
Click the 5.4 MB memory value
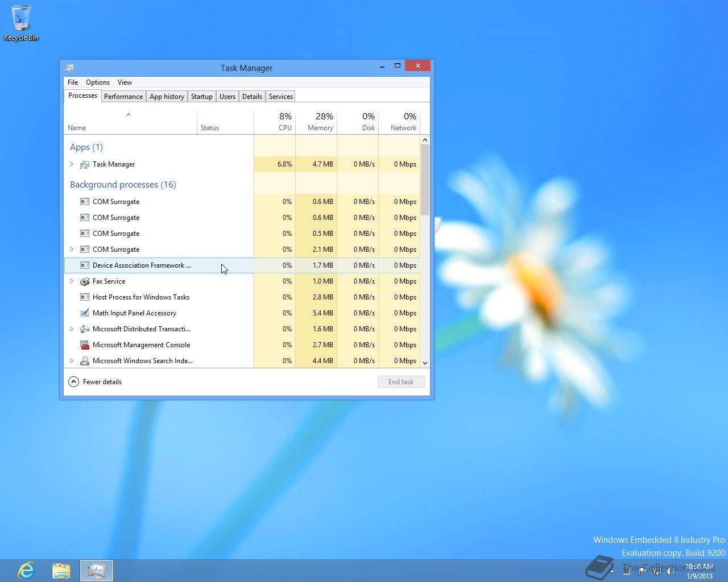(322, 313)
